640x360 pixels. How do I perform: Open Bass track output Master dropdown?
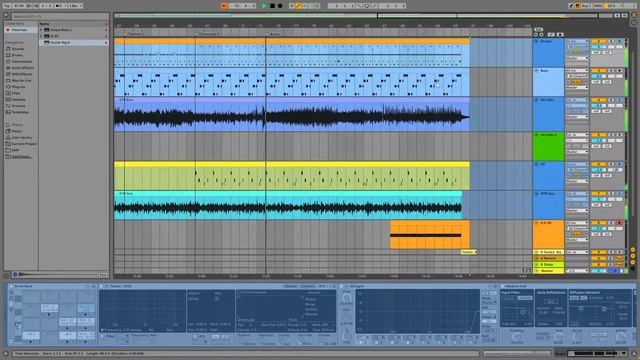tap(577, 87)
